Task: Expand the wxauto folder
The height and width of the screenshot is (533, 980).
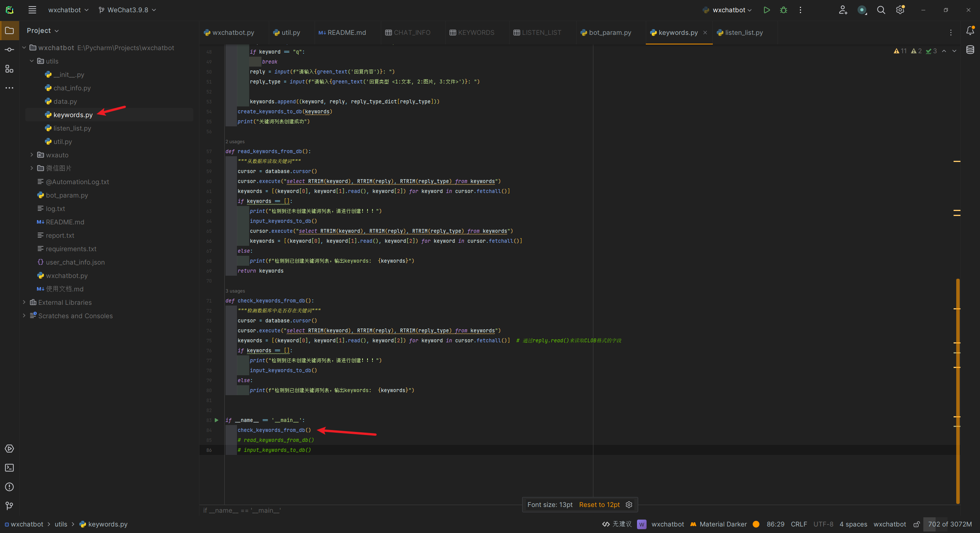Action: 32,155
